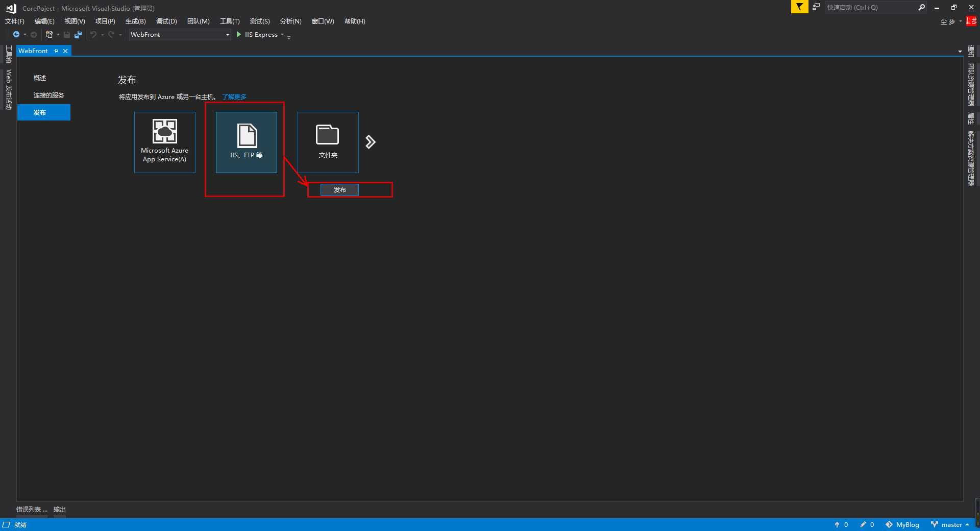Select the 发布 sidebar section
Viewport: 980px width, 531px height.
[44, 113]
